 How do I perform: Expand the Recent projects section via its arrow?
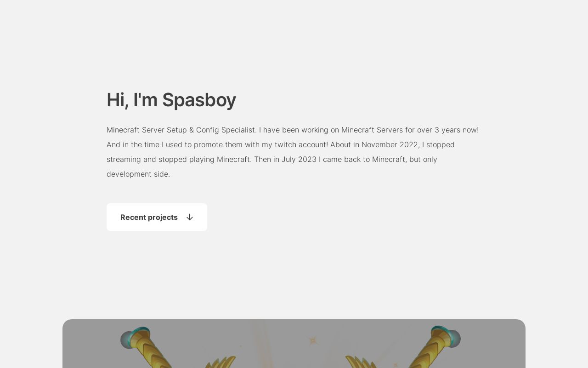190,217
